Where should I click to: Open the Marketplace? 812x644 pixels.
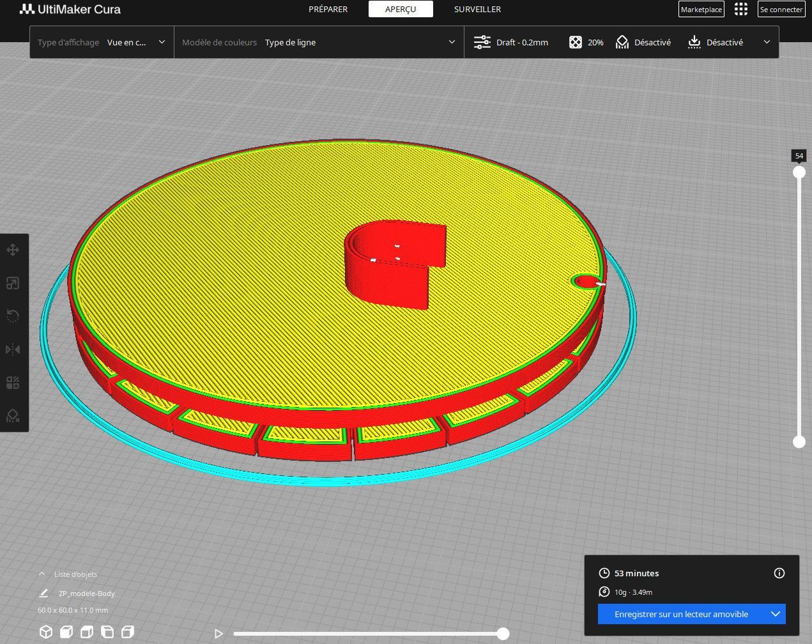tap(701, 9)
